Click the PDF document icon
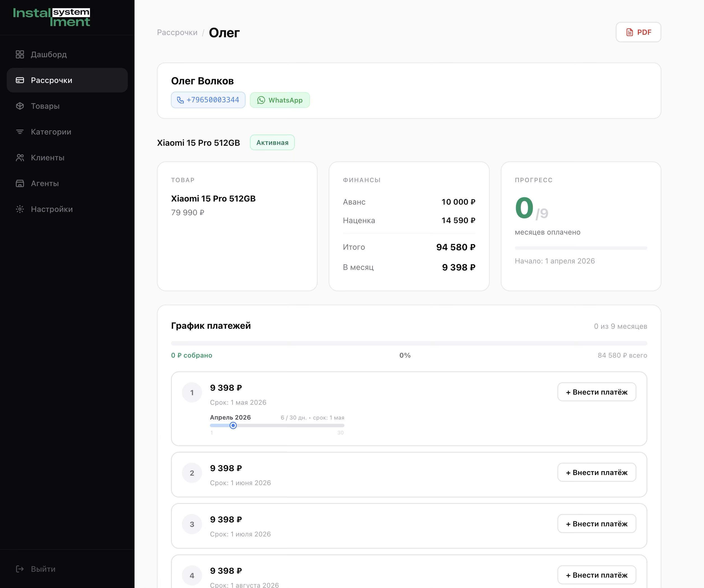 (x=629, y=32)
